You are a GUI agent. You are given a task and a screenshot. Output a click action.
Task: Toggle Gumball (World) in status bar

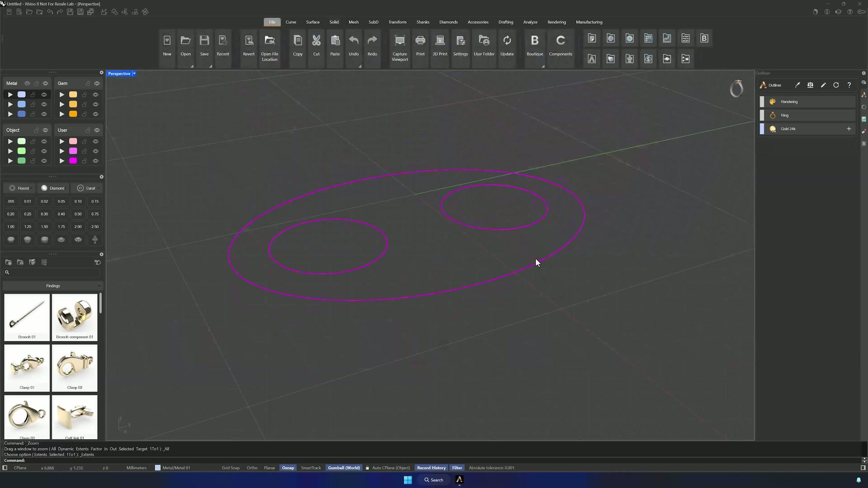click(x=344, y=468)
